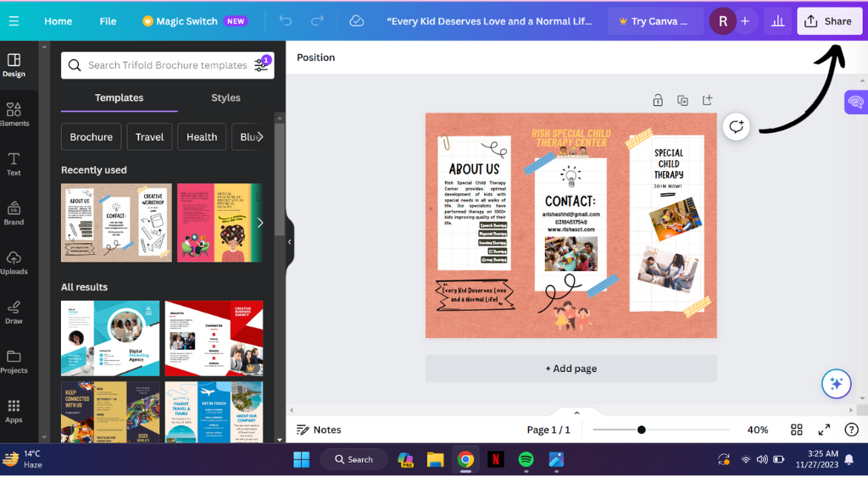Show more recently used templates arrow

[x=260, y=223]
